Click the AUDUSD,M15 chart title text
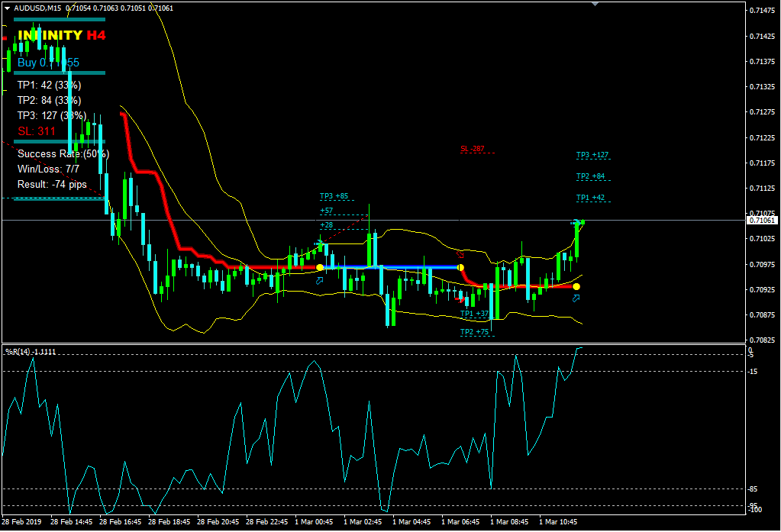The width and height of the screenshot is (781, 532). (x=37, y=8)
